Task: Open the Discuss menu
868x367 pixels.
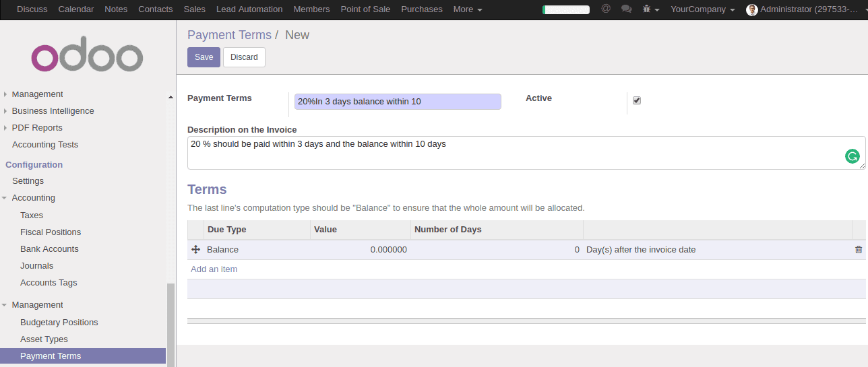Action: tap(32, 9)
